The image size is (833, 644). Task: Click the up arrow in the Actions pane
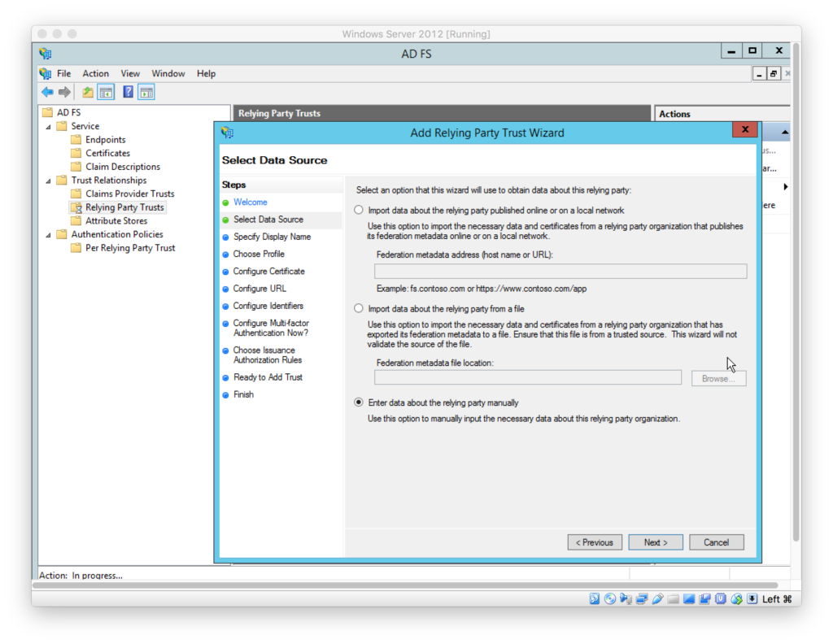click(785, 133)
